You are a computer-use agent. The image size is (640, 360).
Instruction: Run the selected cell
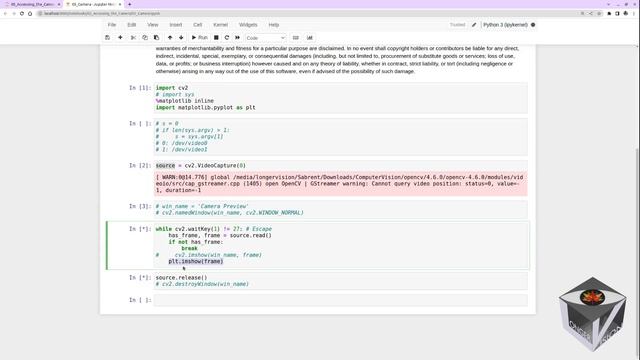200,38
